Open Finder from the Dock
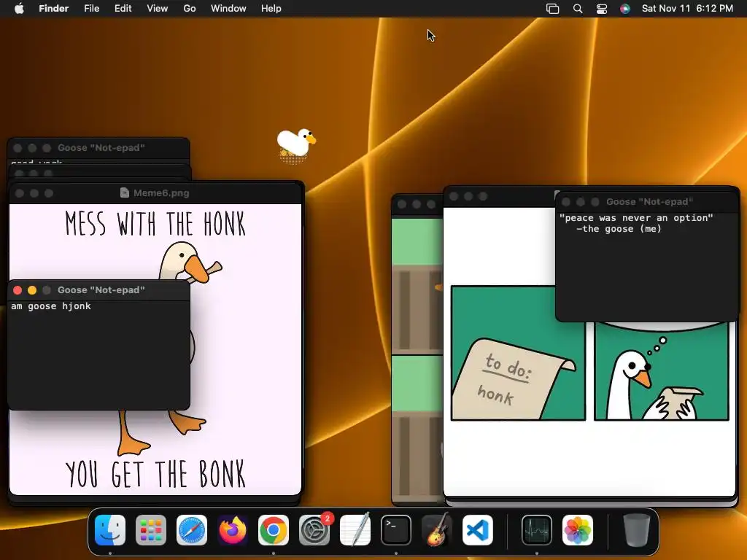This screenshot has width=747, height=560. (110, 530)
